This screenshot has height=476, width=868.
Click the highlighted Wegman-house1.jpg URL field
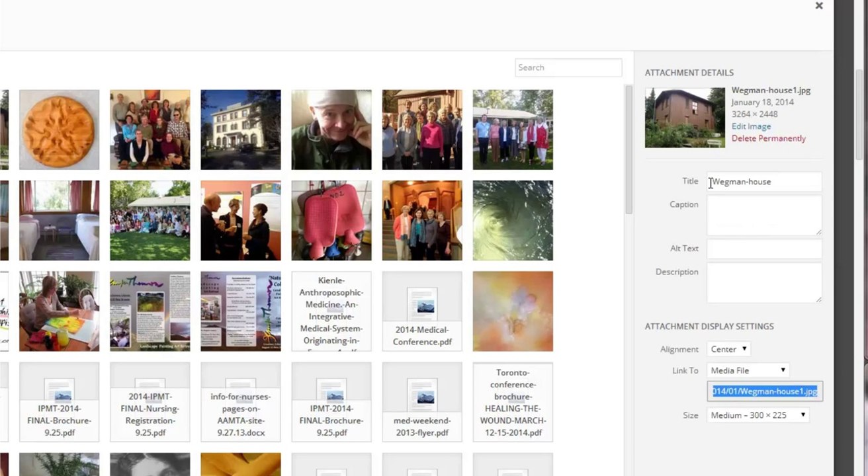765,391
